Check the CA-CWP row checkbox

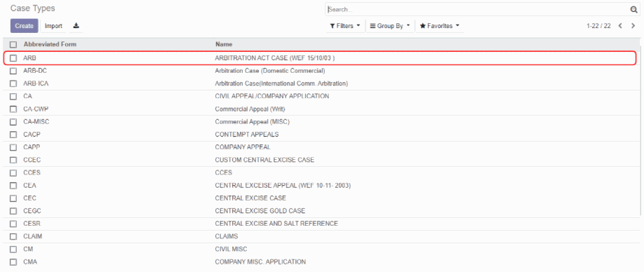tap(13, 109)
